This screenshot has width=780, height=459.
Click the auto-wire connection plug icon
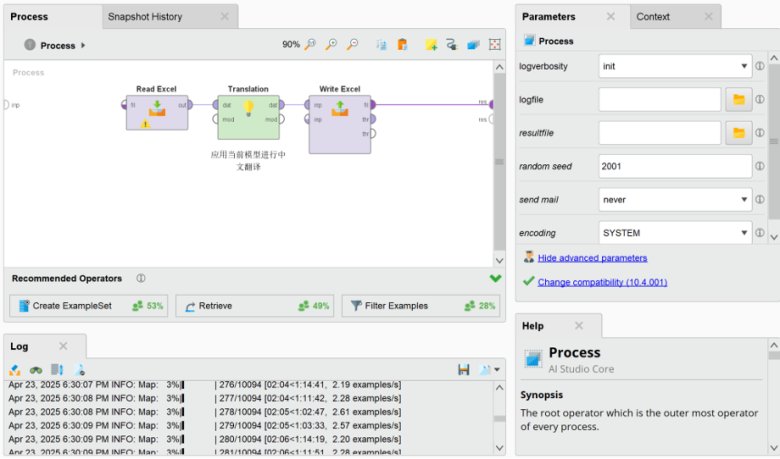(452, 45)
